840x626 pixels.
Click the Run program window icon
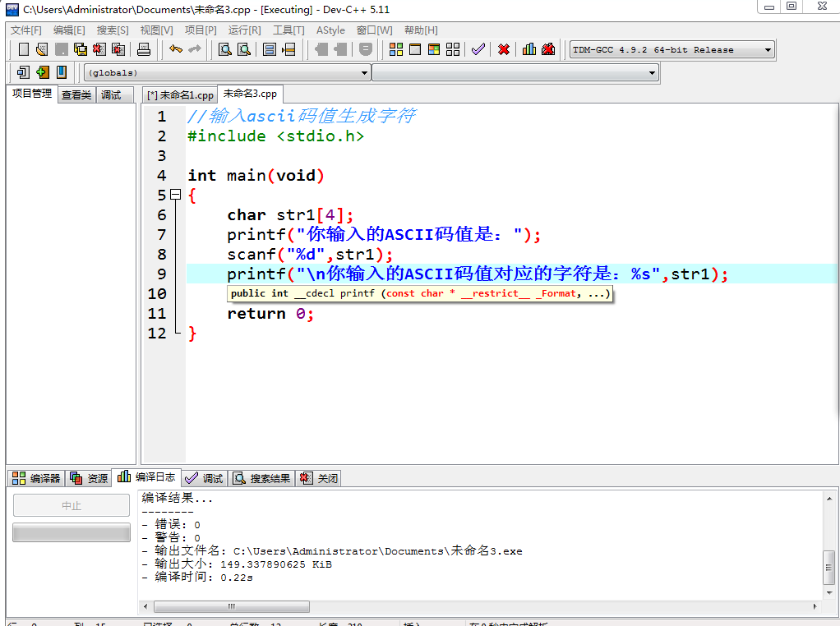coord(415,50)
